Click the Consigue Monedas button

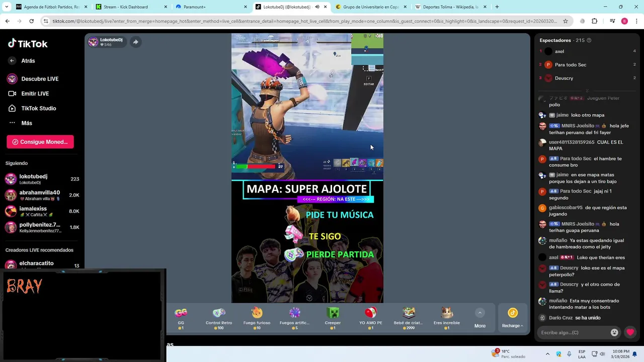tap(40, 142)
